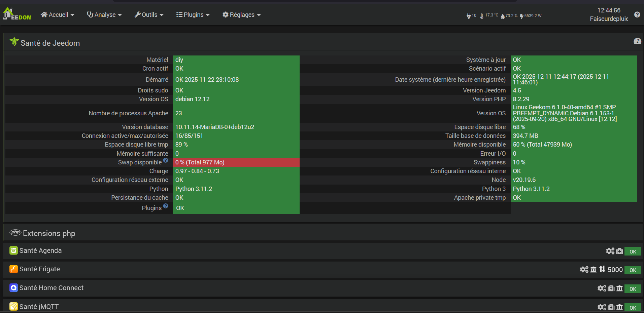Viewport: 644px width, 313px height.
Task: Open the benchmark gauge icon in Santé panel
Action: [637, 41]
